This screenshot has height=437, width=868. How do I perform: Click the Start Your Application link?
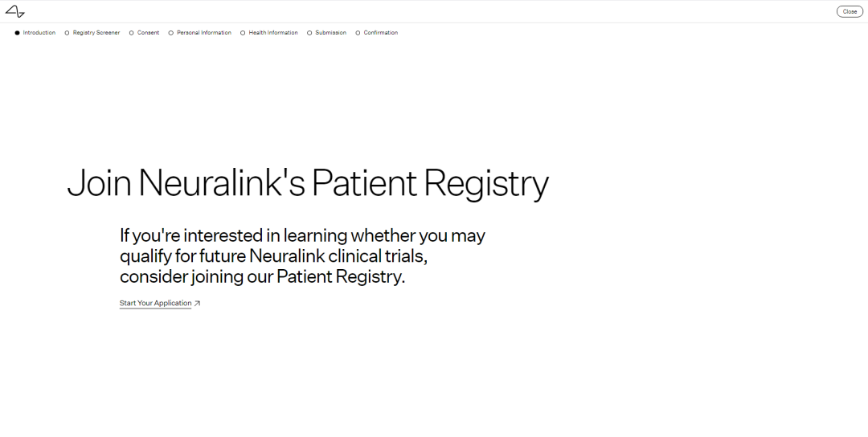point(156,304)
